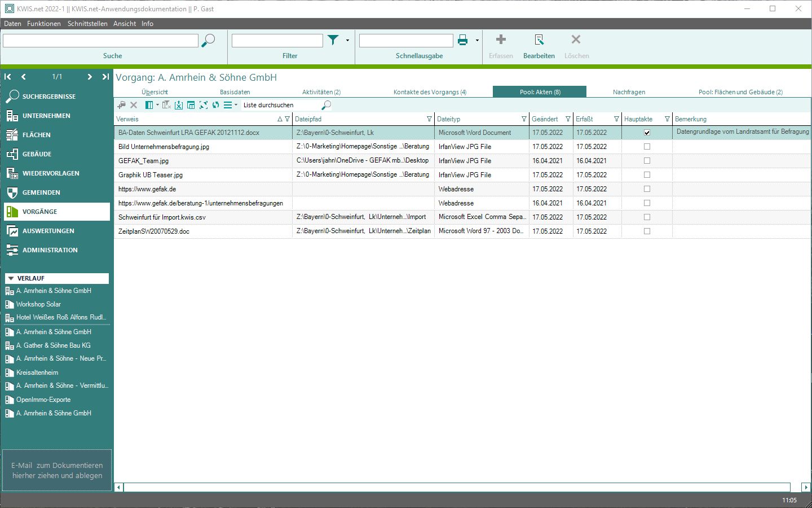This screenshot has height=508, width=812.
Task: Jump to the first record navigation arrow
Action: click(8, 77)
